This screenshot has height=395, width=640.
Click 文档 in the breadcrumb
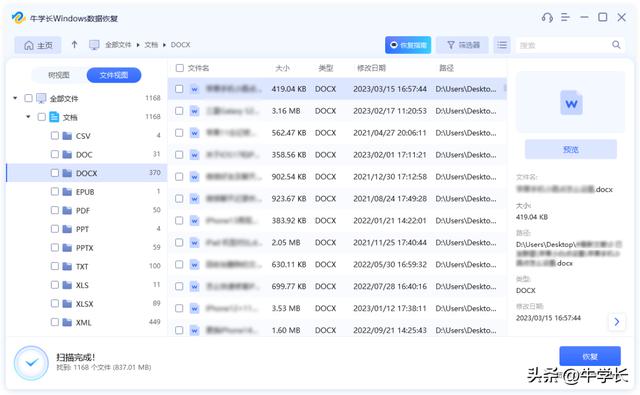pos(151,45)
